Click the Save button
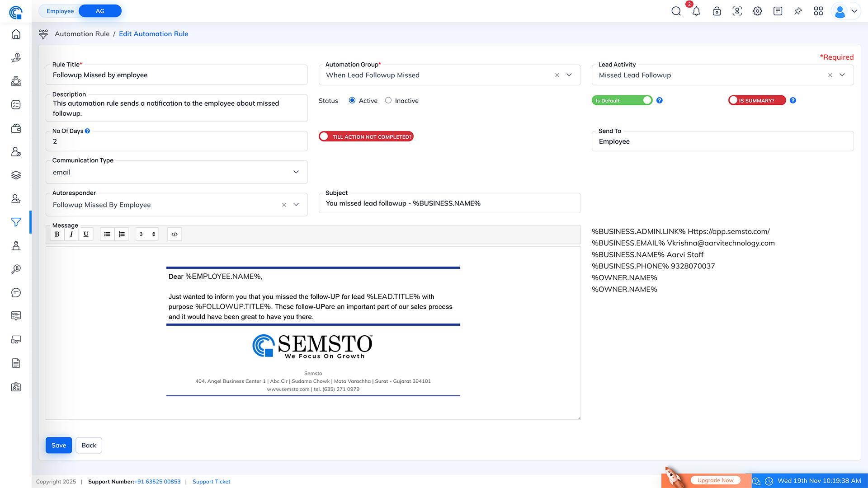 (59, 445)
